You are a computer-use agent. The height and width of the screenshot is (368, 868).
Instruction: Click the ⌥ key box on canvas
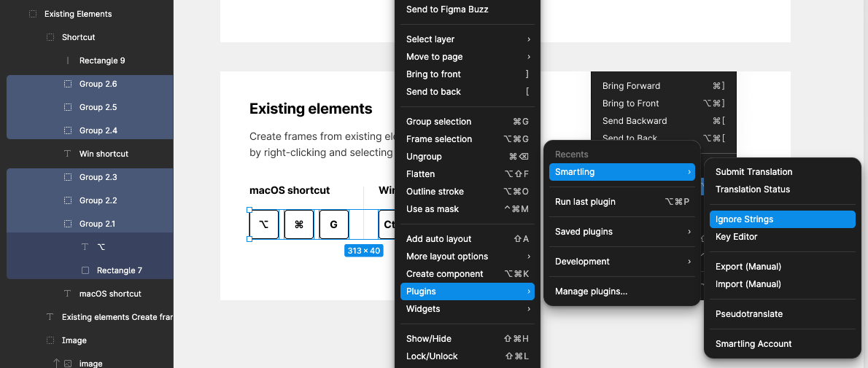tap(263, 224)
